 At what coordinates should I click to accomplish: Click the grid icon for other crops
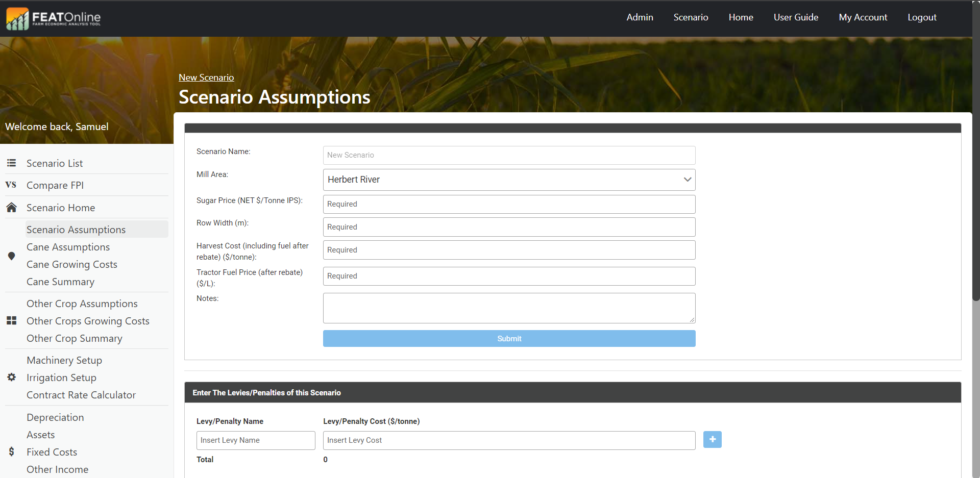point(11,321)
